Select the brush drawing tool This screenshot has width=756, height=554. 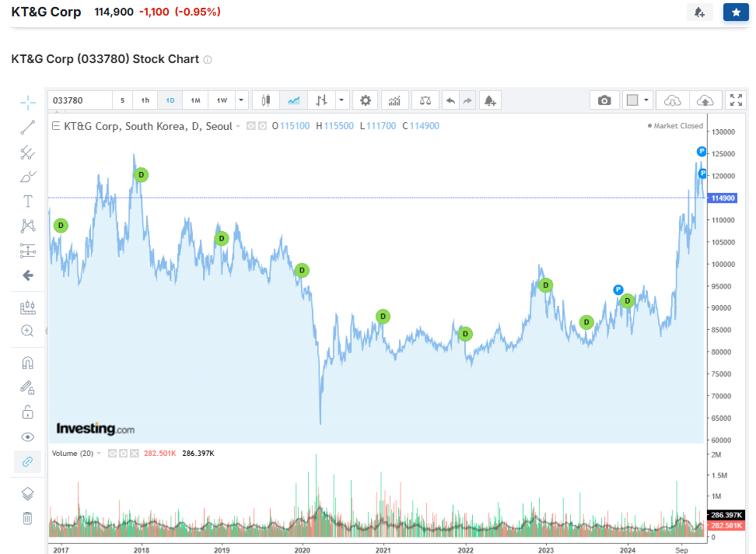tap(28, 177)
